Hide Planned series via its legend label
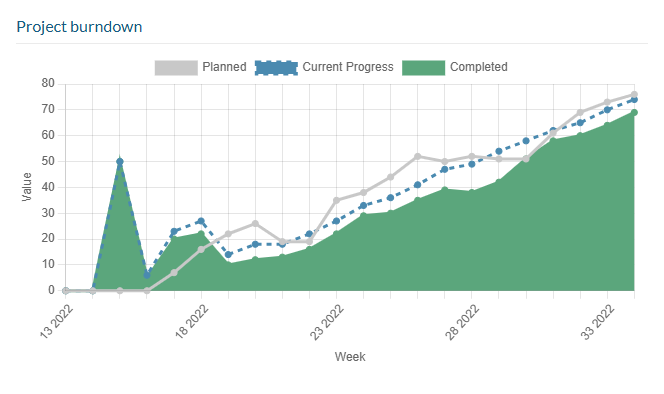The width and height of the screenshot is (664, 394). [x=224, y=67]
